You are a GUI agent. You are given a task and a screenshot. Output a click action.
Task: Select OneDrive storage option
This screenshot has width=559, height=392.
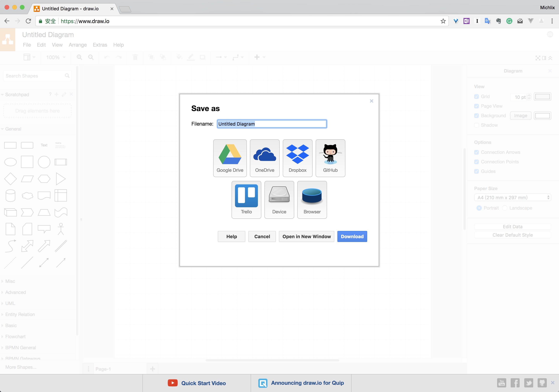pyautogui.click(x=264, y=158)
